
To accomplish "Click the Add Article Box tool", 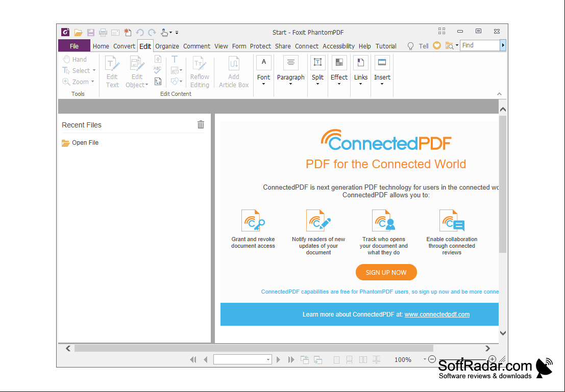I will pyautogui.click(x=234, y=72).
